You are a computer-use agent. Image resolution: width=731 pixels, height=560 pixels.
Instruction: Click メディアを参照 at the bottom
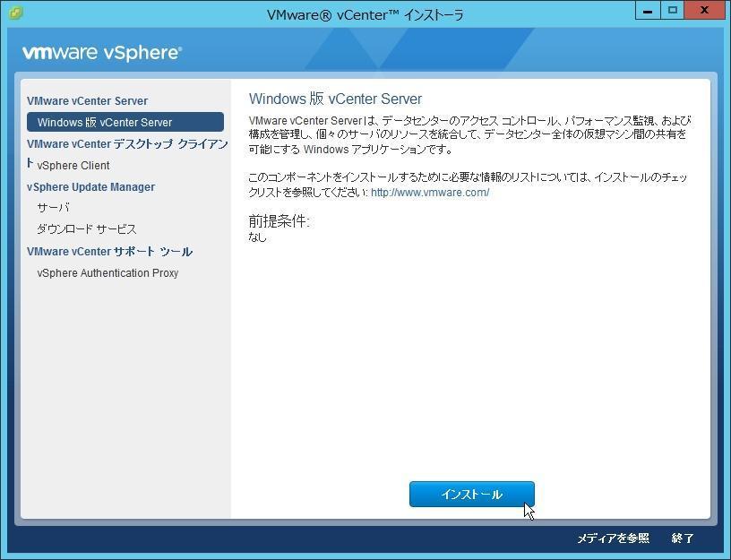[x=612, y=537]
